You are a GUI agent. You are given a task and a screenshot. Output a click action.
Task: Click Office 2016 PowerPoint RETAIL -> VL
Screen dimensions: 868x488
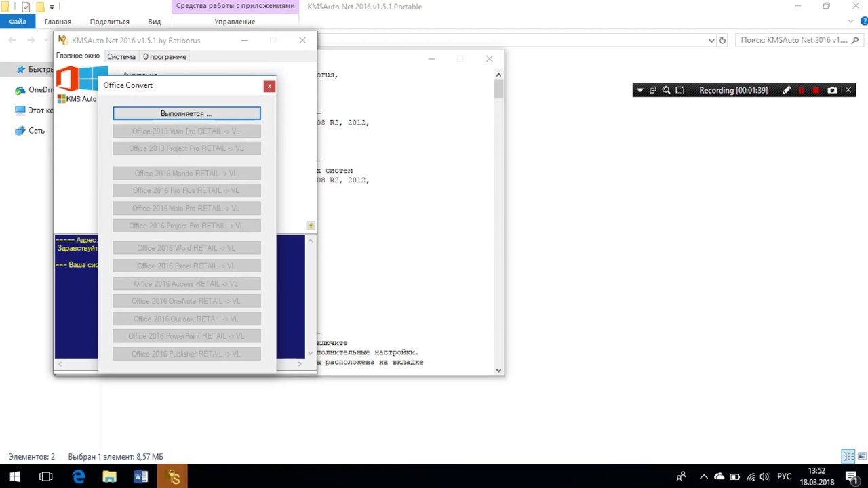[186, 336]
